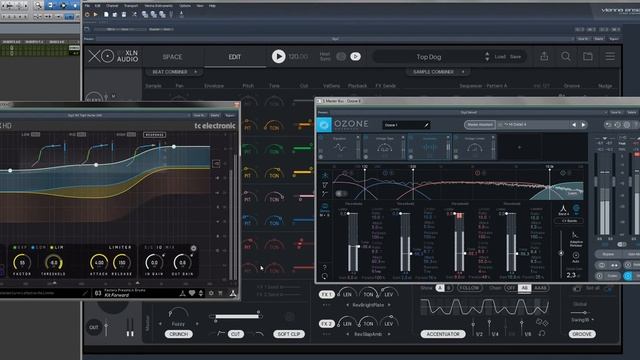Select previous reverb before RevBrightPlate
The image size is (640, 360).
click(347, 305)
